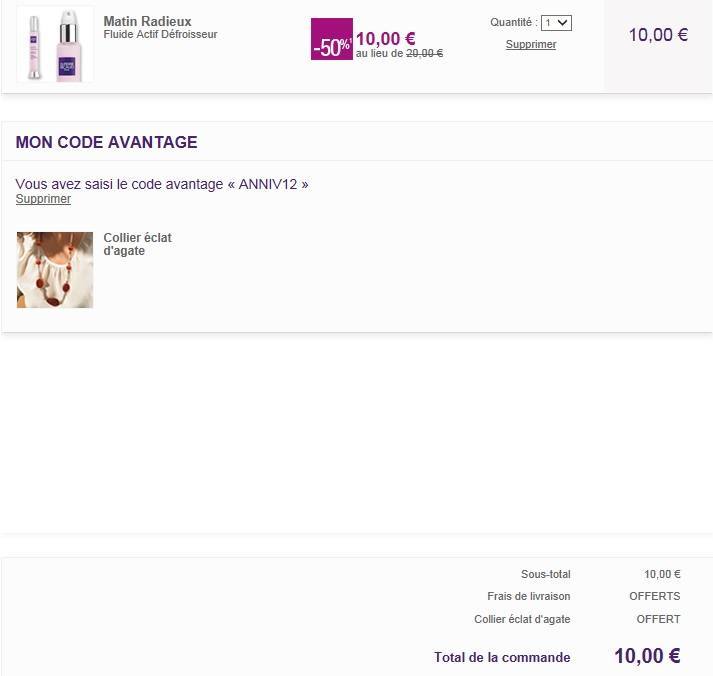Click the Frais de livraison label
This screenshot has width=713, height=676.
[528, 596]
